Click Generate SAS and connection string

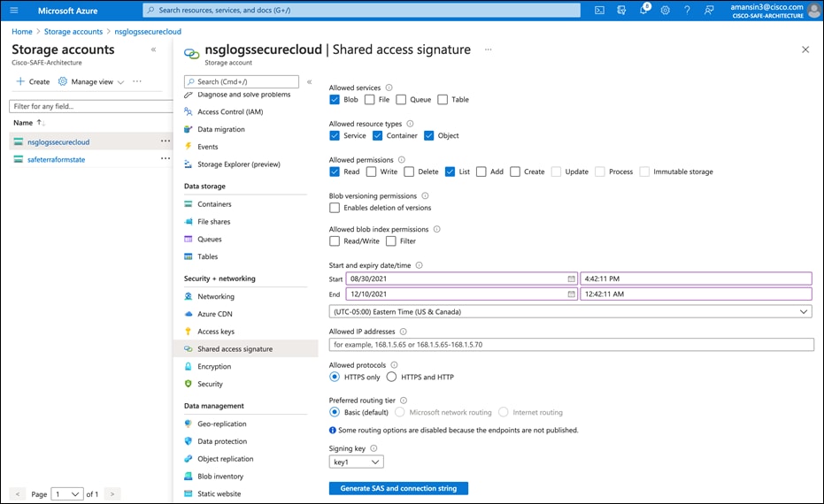click(x=398, y=488)
